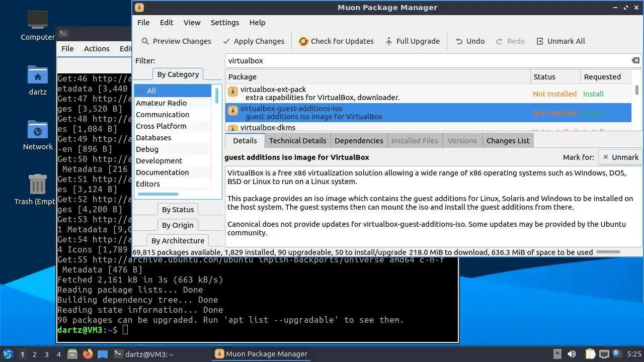644x362 pixels.
Task: Open the File menu in terminal window
Action: [x=67, y=49]
